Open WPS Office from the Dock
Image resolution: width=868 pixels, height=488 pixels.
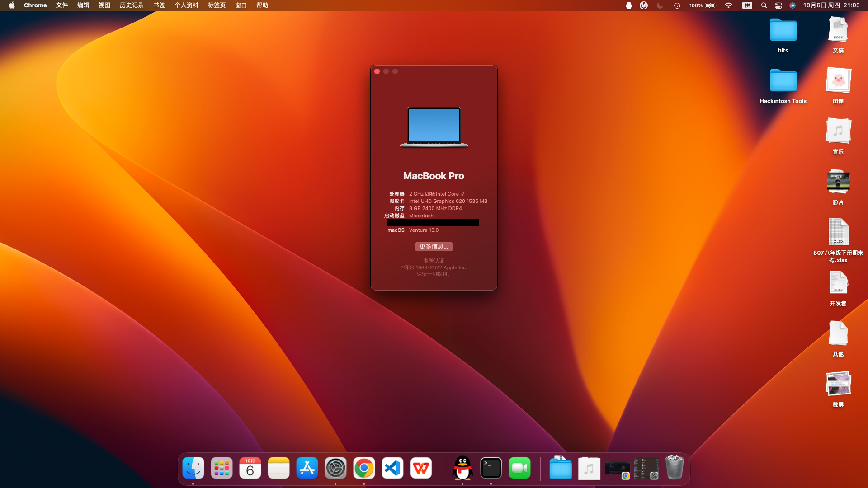tap(421, 468)
